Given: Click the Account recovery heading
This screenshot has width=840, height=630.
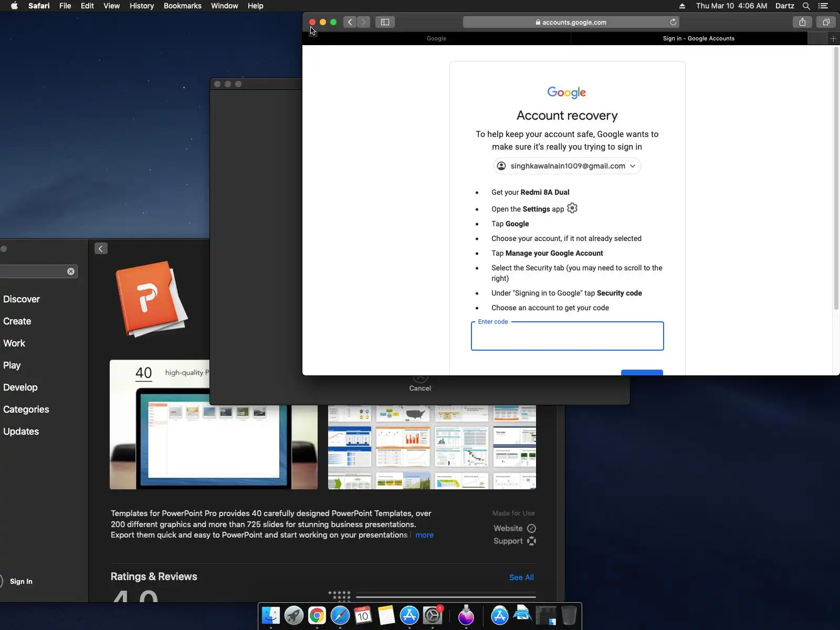Looking at the screenshot, I should 567,115.
